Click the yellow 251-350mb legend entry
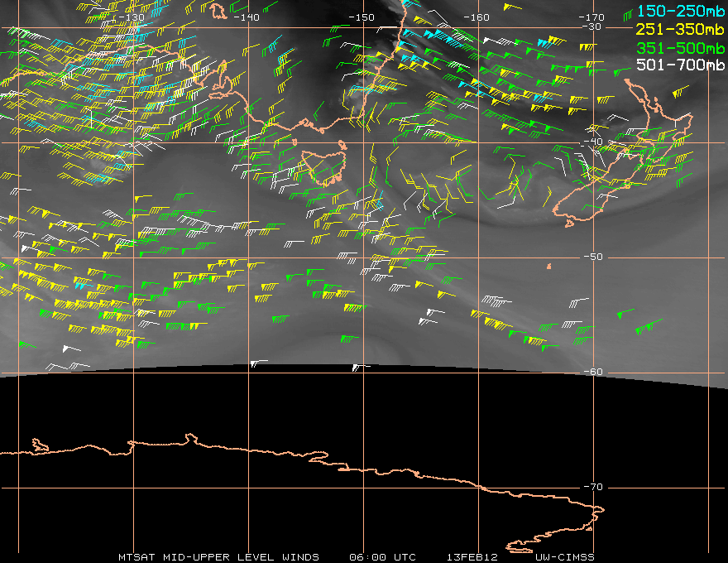Viewport: 728px width, 563px height. [678, 29]
